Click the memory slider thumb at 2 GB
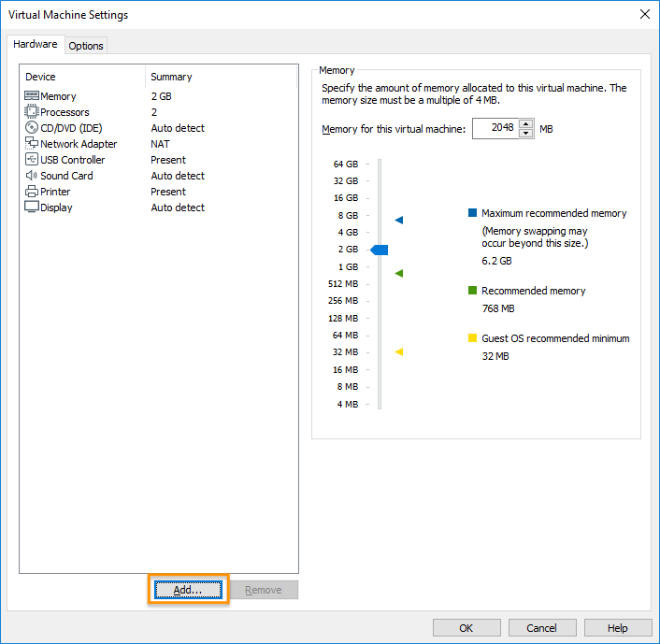This screenshot has width=660, height=644. tap(380, 250)
